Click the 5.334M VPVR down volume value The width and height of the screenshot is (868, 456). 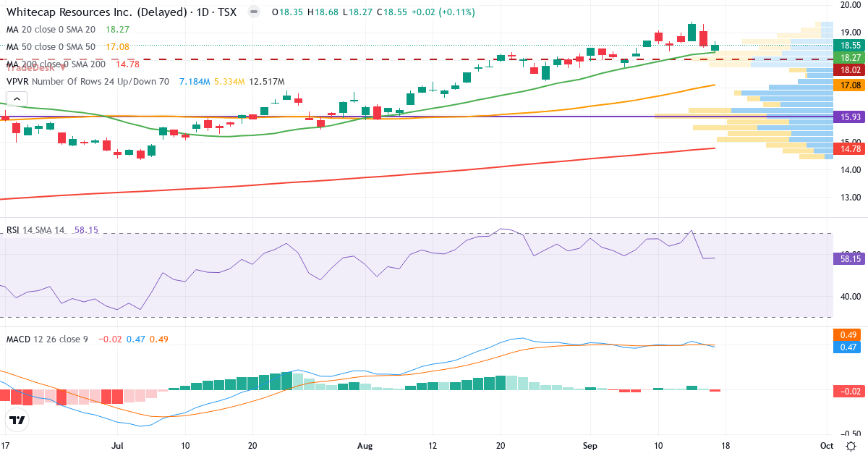229,82
